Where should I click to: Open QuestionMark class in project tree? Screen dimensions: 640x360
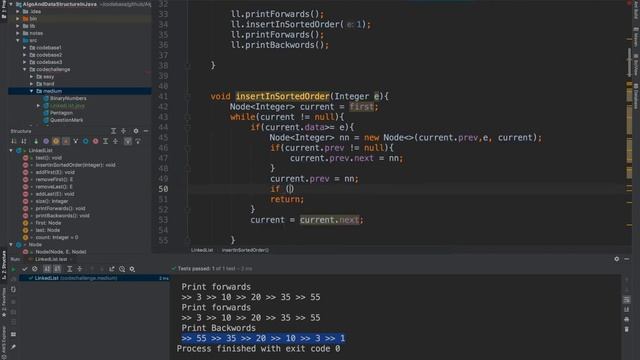click(66, 120)
